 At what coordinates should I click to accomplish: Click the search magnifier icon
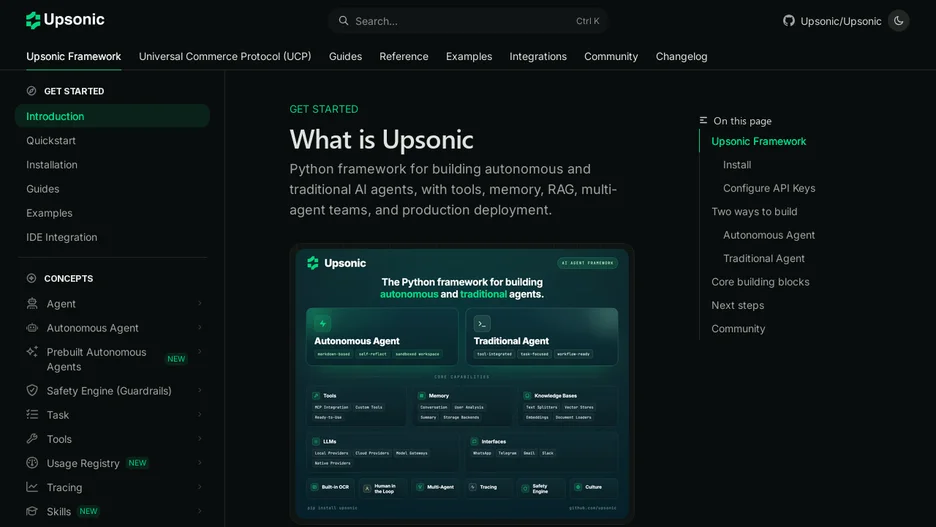tap(343, 21)
